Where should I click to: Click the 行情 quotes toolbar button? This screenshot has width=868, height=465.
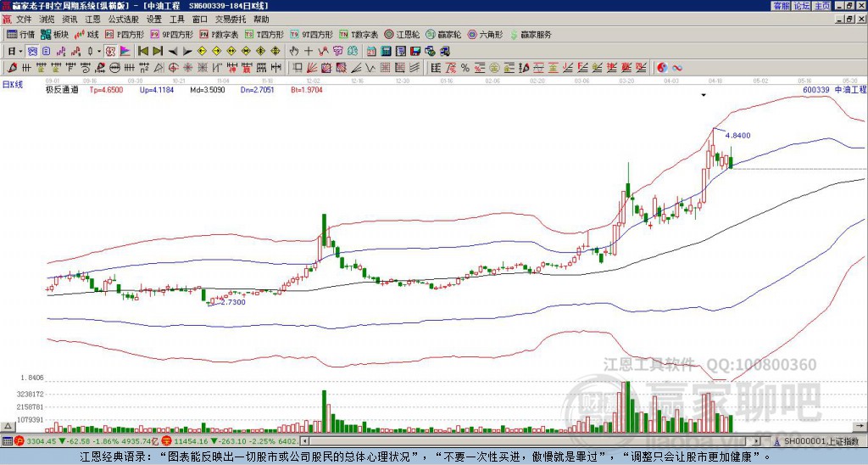pyautogui.click(x=20, y=34)
